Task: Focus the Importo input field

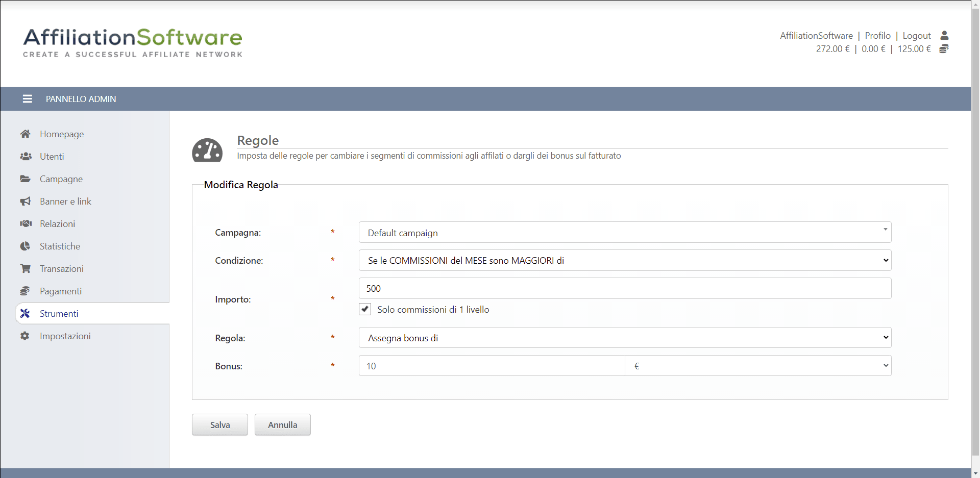Action: [x=625, y=288]
